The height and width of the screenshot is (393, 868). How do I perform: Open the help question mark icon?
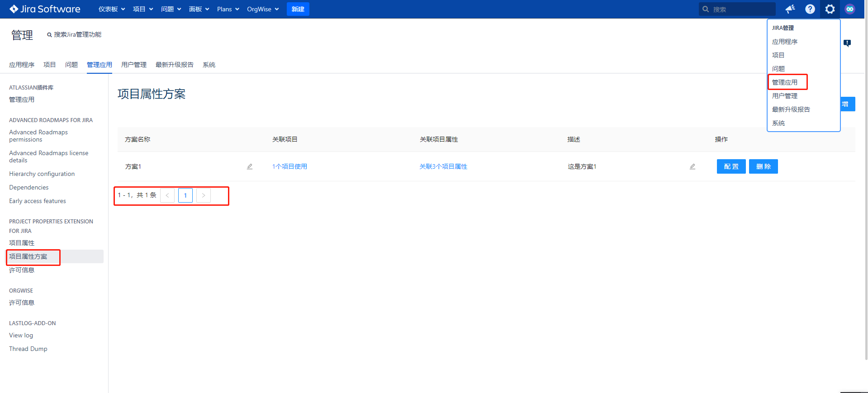(810, 9)
